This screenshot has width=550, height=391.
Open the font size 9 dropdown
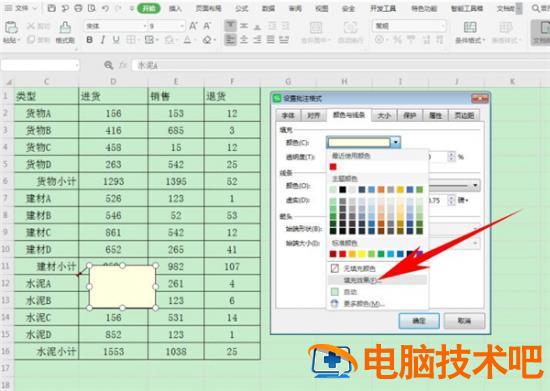point(182,26)
